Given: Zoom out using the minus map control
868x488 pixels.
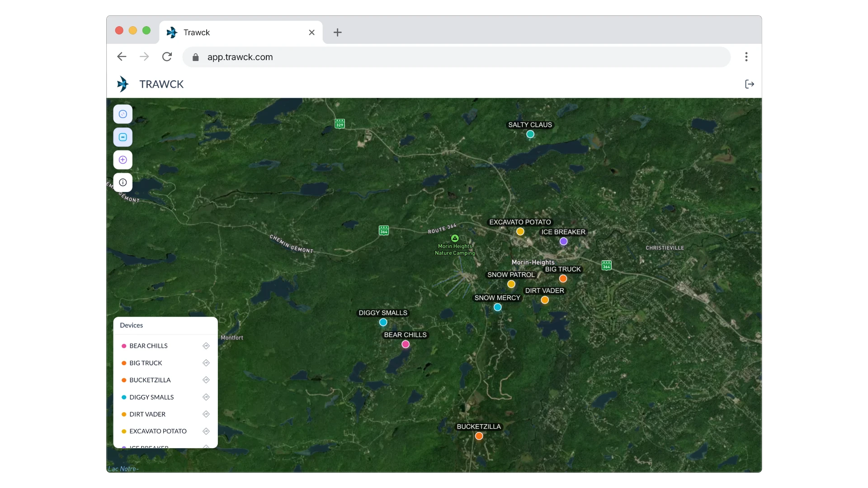Looking at the screenshot, I should click(x=123, y=137).
